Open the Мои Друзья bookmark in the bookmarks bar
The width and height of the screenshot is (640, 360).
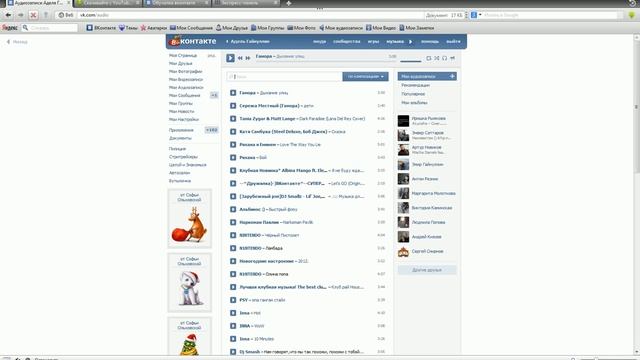point(231,28)
